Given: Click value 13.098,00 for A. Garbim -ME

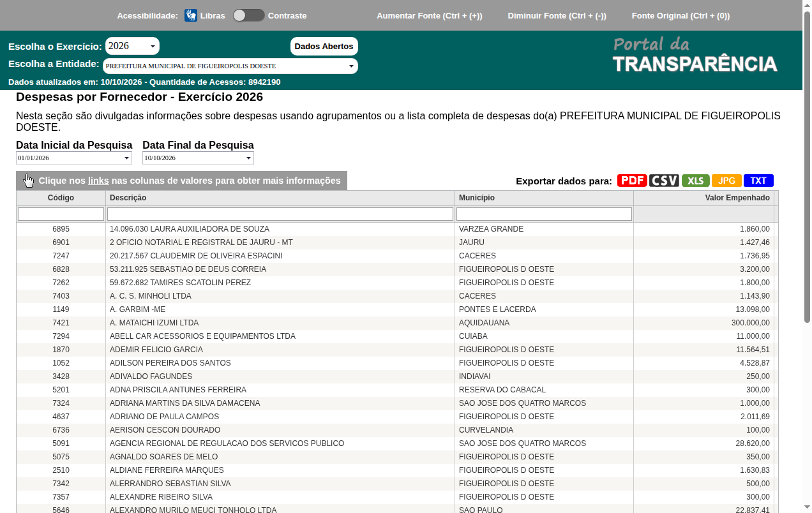Looking at the screenshot, I should pos(753,309).
